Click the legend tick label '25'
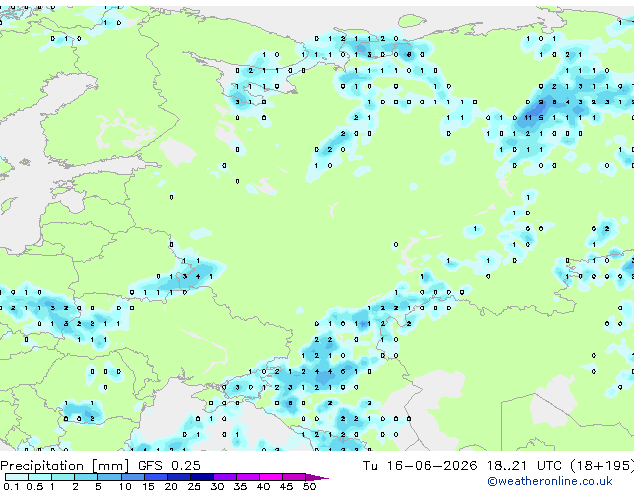634x490 pixels. [194, 486]
